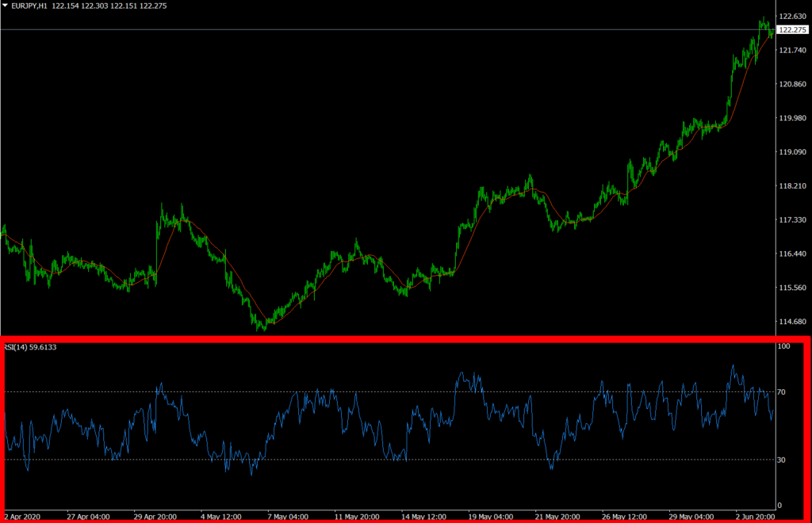
Task: Click the 14 May 12:00 time label
Action: [424, 516]
